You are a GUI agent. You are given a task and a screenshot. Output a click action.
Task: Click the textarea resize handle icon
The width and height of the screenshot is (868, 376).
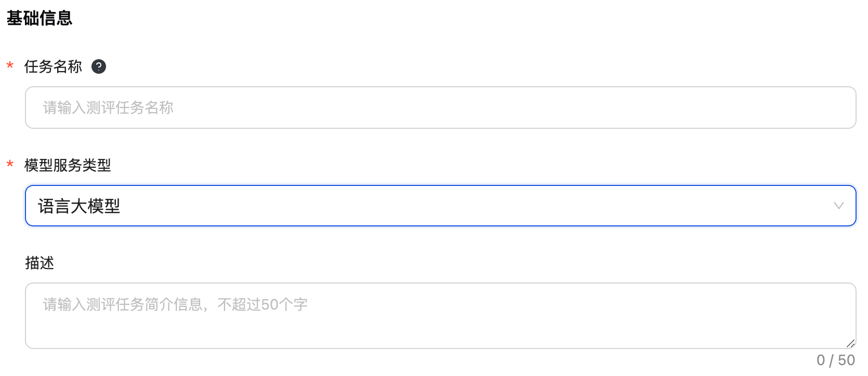tap(850, 343)
